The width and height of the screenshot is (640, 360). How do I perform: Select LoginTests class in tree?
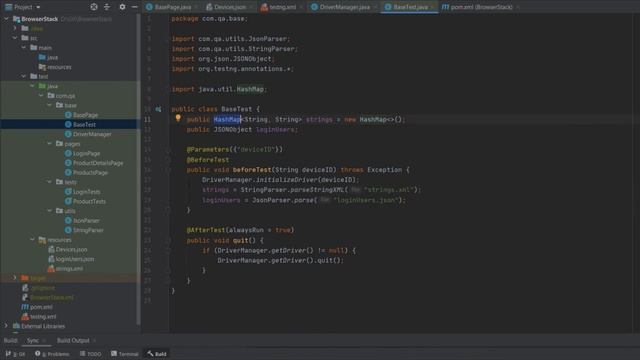[87, 192]
